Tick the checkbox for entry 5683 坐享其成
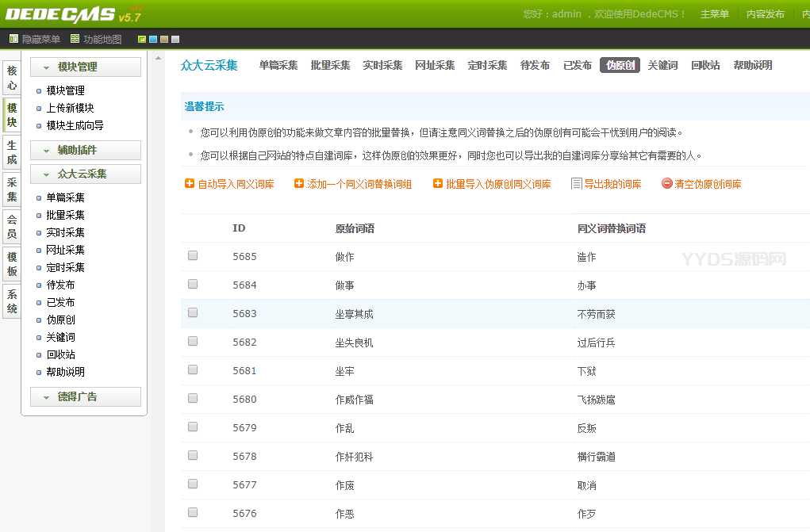The image size is (810, 532). pyautogui.click(x=193, y=312)
